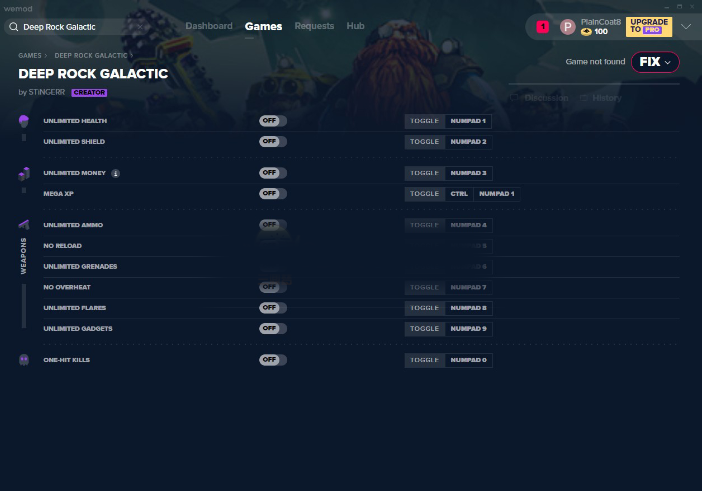
Task: Change NUMPAD 0 hotkey for One-Hit Kills
Action: [468, 360]
